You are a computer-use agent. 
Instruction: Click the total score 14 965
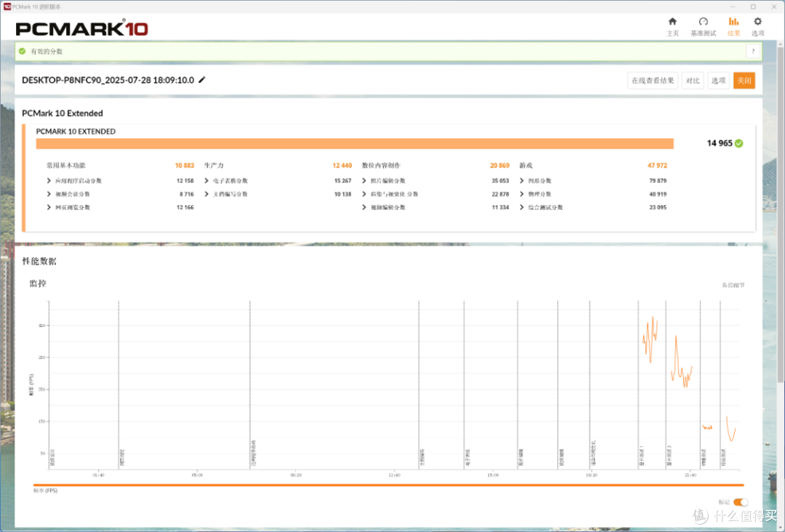720,143
